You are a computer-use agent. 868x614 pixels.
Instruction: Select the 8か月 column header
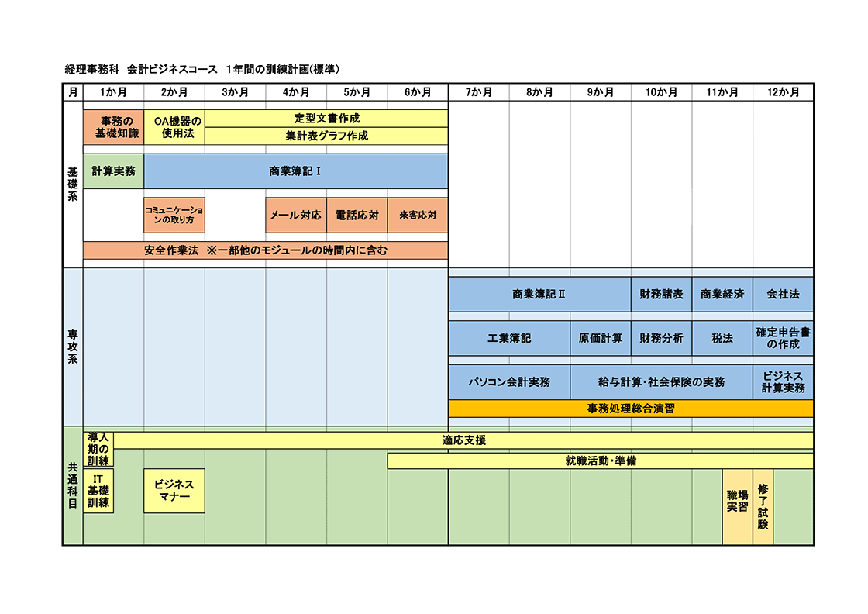point(539,92)
